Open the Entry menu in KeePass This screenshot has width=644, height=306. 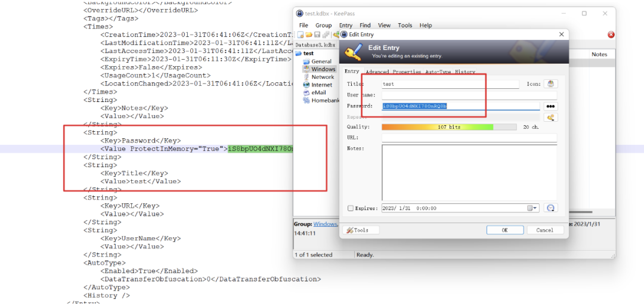(x=345, y=25)
